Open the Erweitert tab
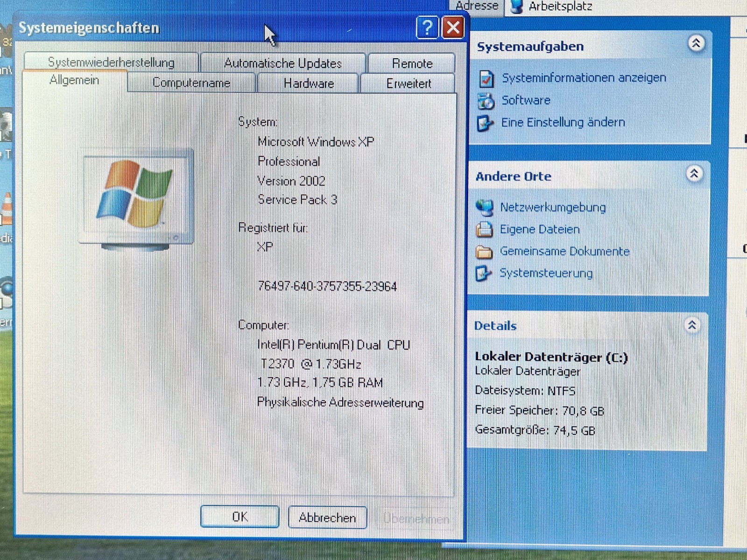This screenshot has height=560, width=747. coord(409,84)
